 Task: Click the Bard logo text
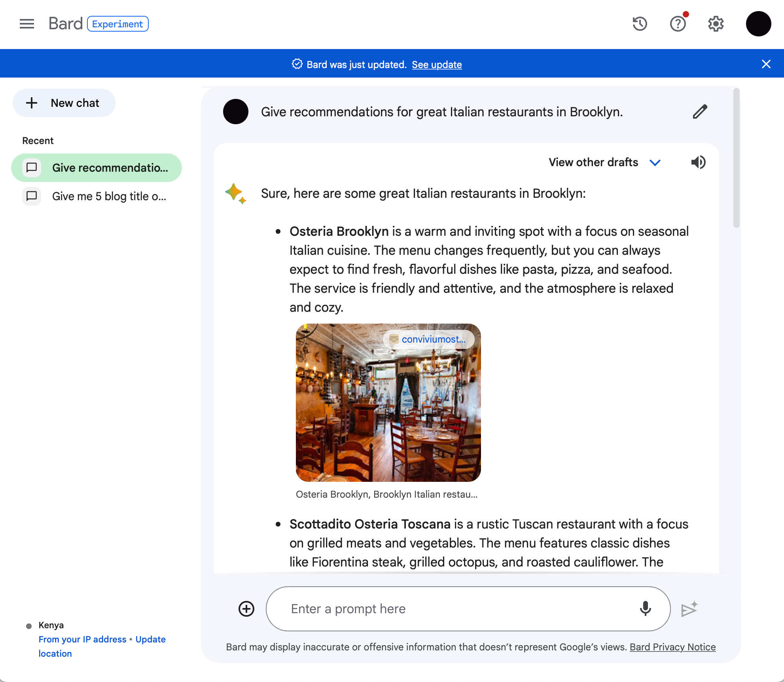pyautogui.click(x=66, y=24)
